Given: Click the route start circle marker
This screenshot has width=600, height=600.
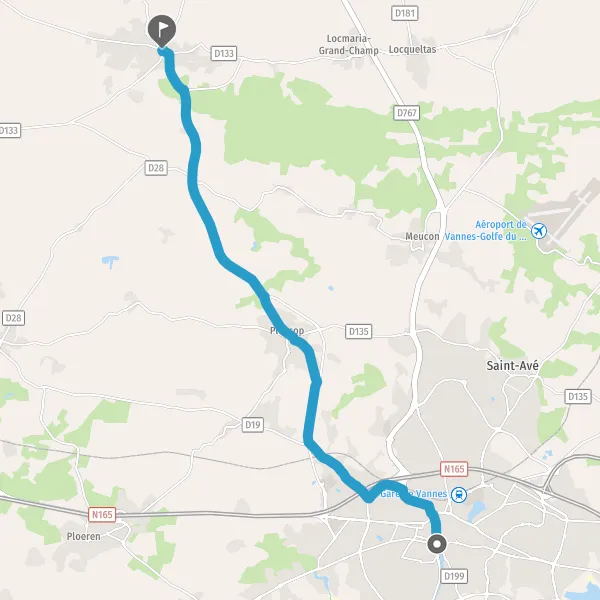Looking at the screenshot, I should tap(437, 544).
